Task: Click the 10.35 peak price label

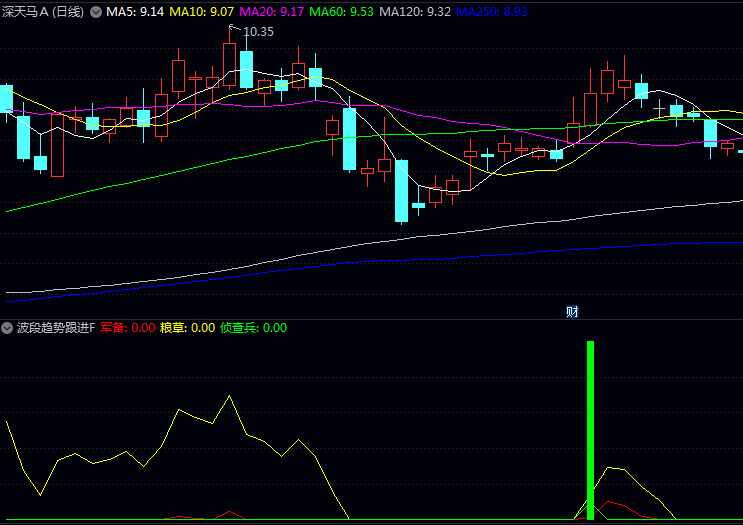Action: point(258,32)
